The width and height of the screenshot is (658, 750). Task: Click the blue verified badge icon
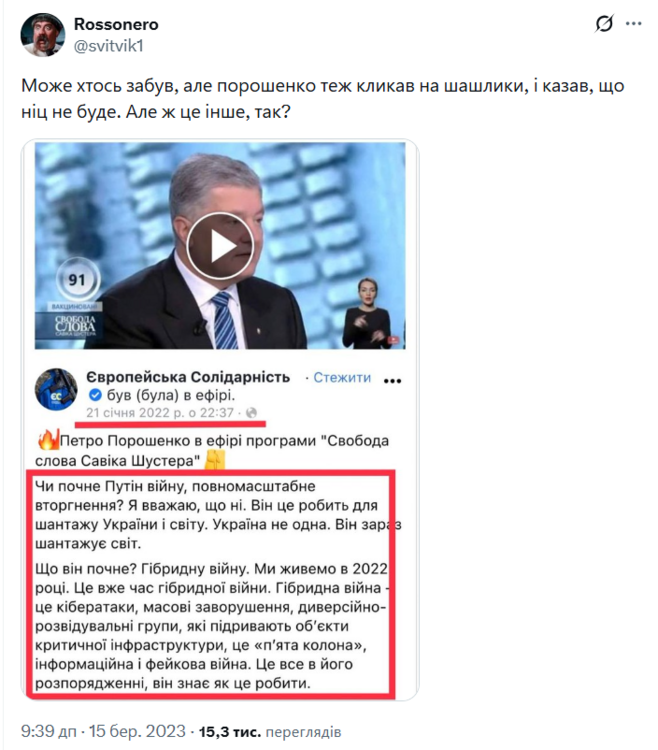coord(95,395)
